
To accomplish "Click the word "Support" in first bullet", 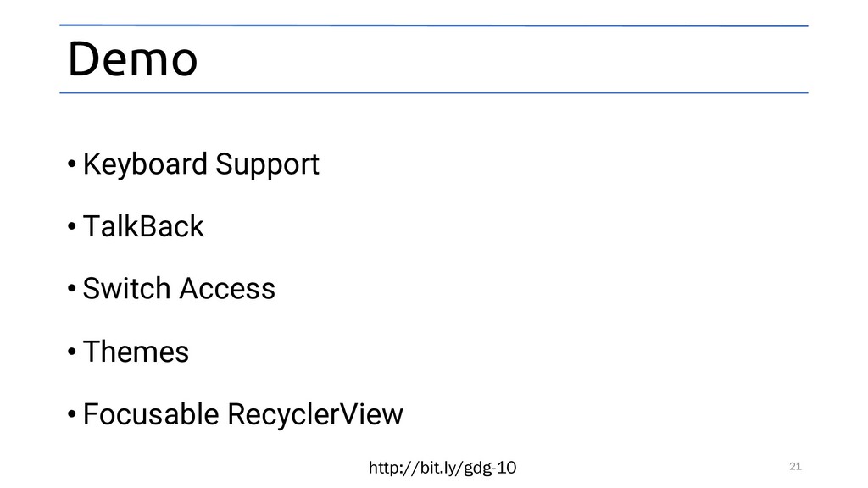I will point(267,165).
